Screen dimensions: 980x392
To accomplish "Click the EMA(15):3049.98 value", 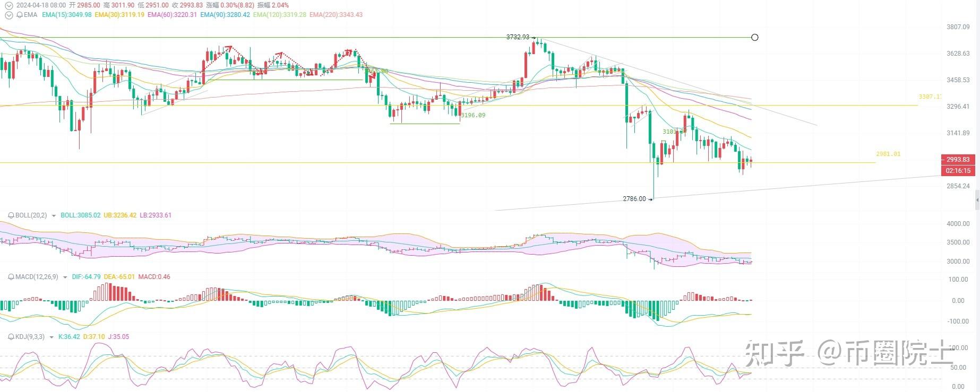I will point(67,15).
